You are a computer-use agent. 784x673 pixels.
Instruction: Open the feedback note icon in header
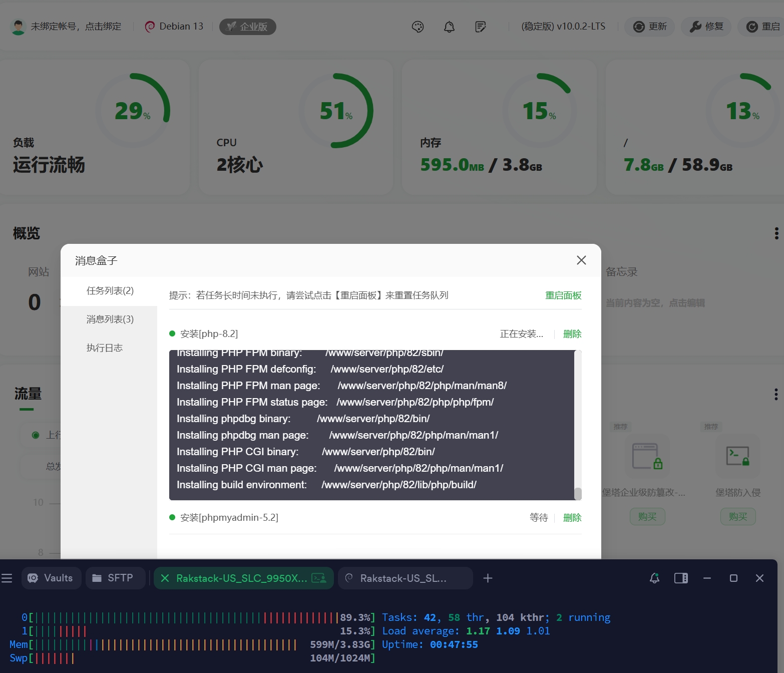[x=480, y=27]
